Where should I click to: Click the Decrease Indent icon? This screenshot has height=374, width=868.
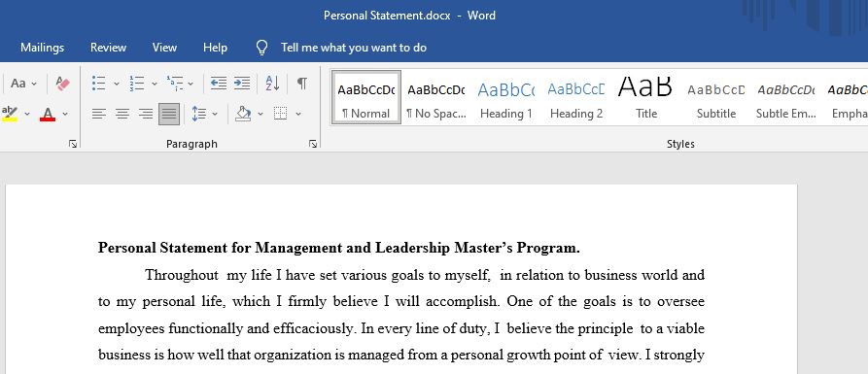[218, 84]
